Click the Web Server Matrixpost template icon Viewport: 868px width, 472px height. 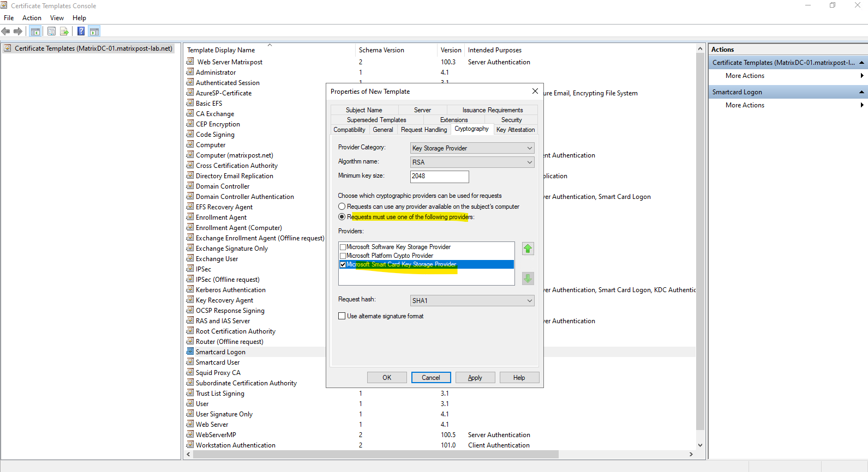click(190, 62)
